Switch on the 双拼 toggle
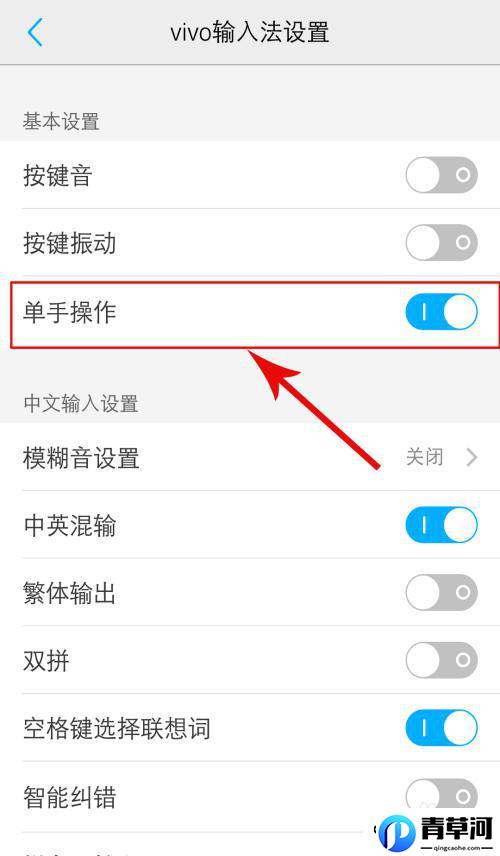Screen dimensions: 500x856 [441, 660]
